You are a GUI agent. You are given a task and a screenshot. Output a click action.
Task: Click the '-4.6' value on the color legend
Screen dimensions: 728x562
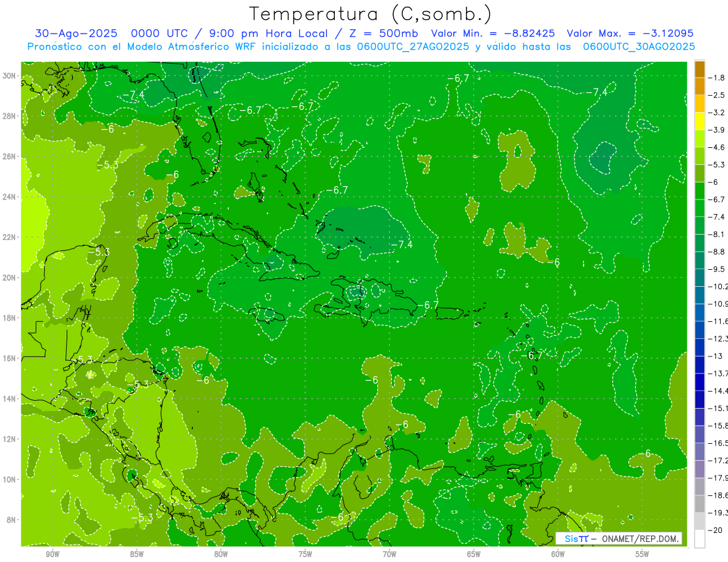[717, 147]
